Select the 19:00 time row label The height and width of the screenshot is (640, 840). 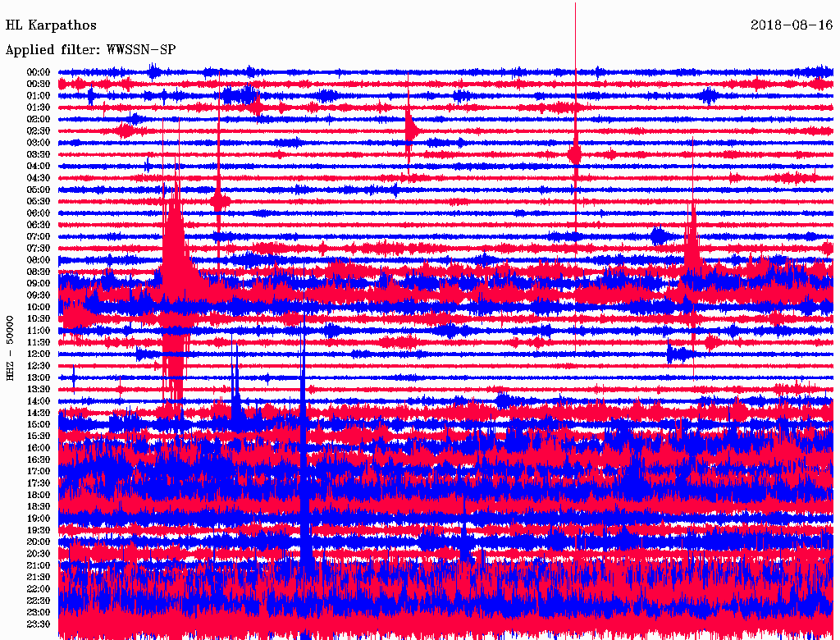click(x=39, y=519)
